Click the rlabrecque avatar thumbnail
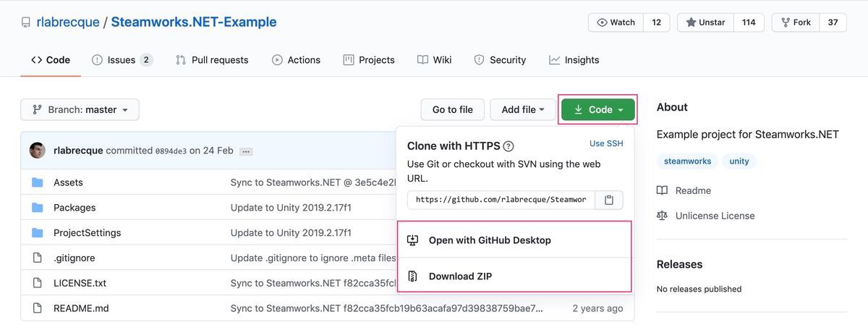This screenshot has width=868, height=330. pos(38,151)
